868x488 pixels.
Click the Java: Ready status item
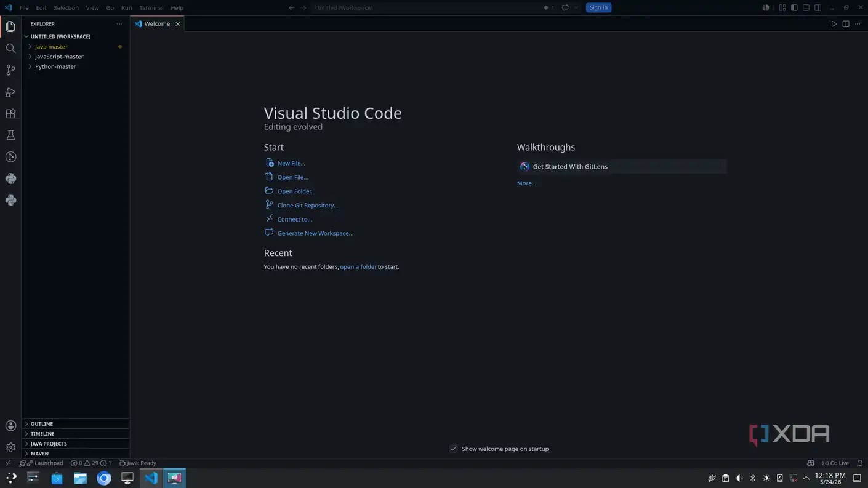point(137,463)
